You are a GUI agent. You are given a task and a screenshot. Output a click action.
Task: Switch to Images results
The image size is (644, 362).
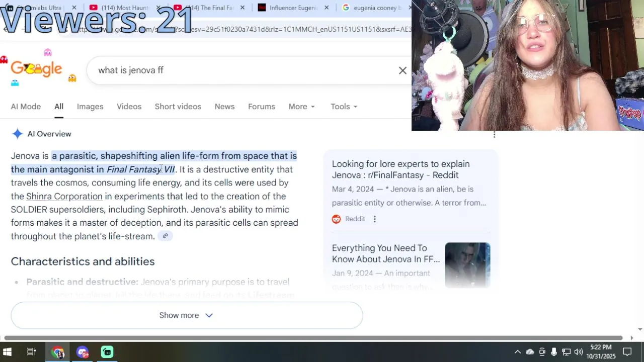click(90, 107)
